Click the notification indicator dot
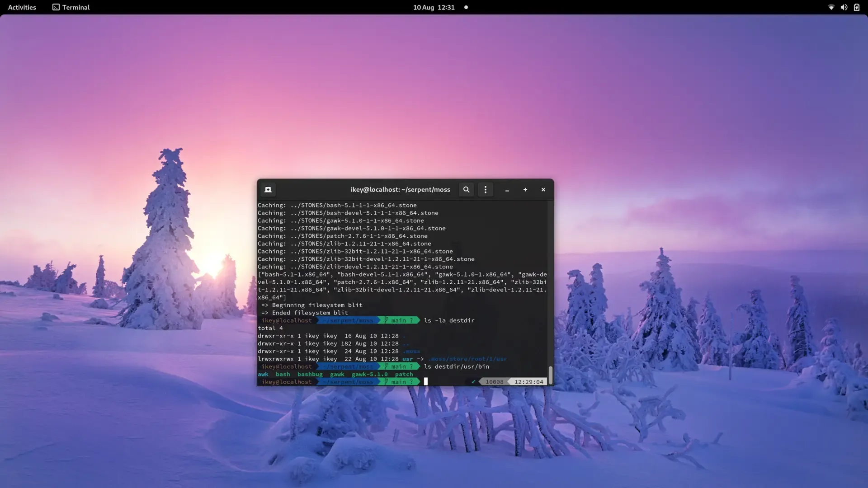Image resolution: width=868 pixels, height=488 pixels. pyautogui.click(x=466, y=7)
